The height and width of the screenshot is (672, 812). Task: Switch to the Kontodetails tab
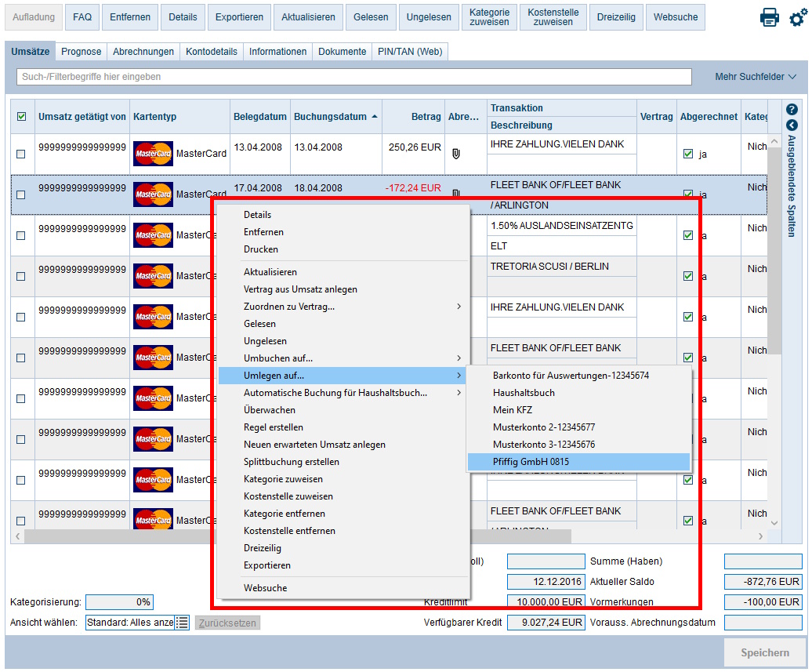click(212, 52)
